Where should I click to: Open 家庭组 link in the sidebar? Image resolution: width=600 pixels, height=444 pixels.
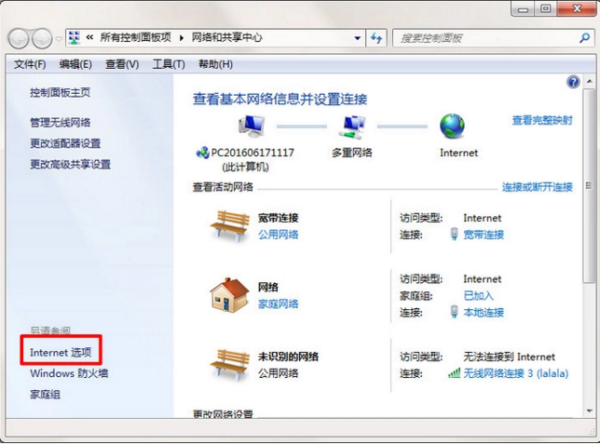[45, 394]
